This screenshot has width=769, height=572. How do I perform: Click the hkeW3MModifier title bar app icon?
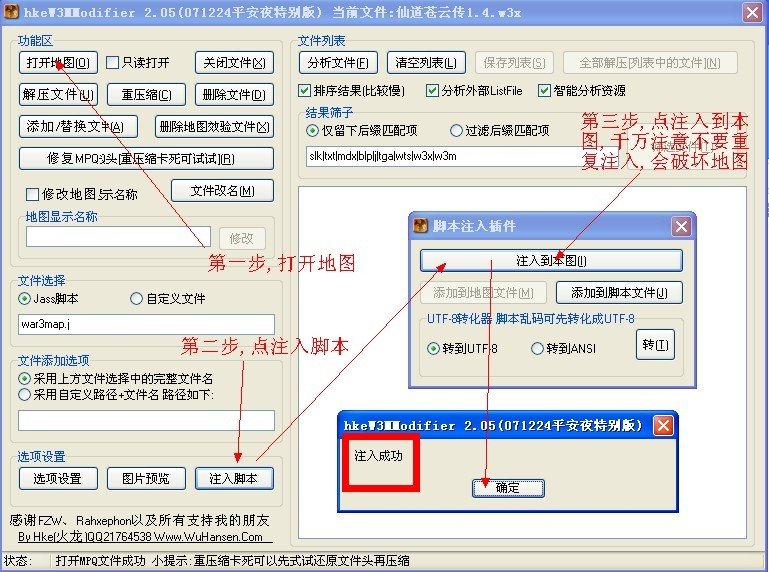tap(11, 12)
